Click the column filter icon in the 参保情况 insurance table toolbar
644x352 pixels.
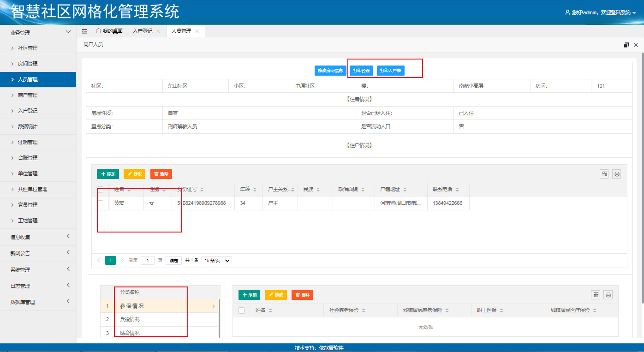point(596,295)
